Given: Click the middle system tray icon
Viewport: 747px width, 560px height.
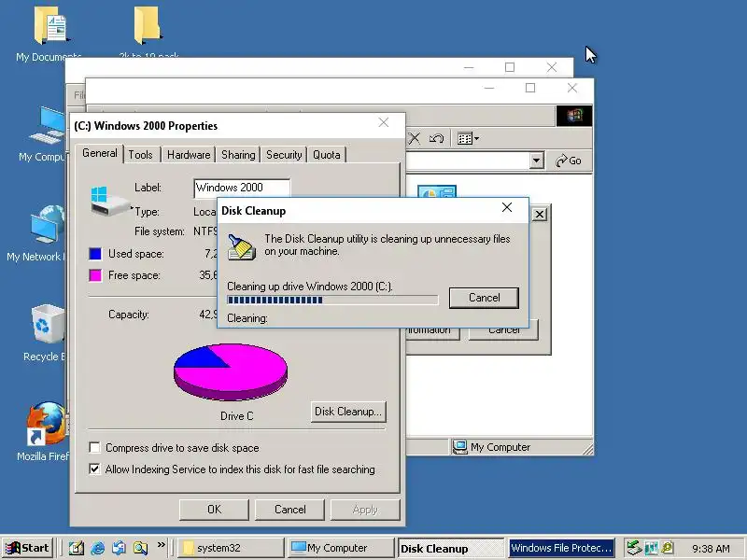Looking at the screenshot, I should [650, 548].
